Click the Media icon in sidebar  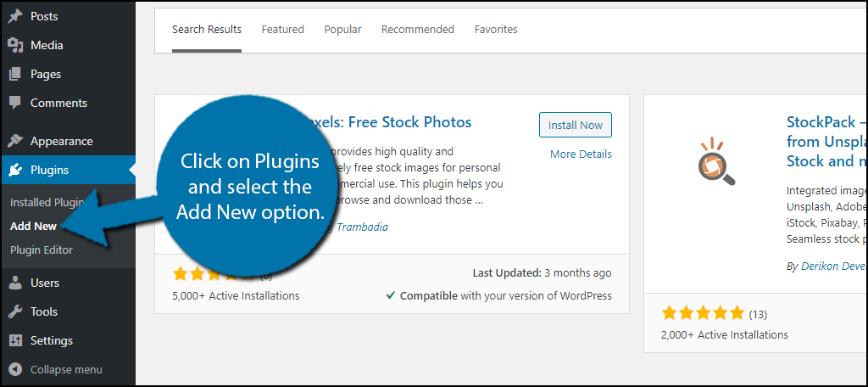tap(15, 45)
